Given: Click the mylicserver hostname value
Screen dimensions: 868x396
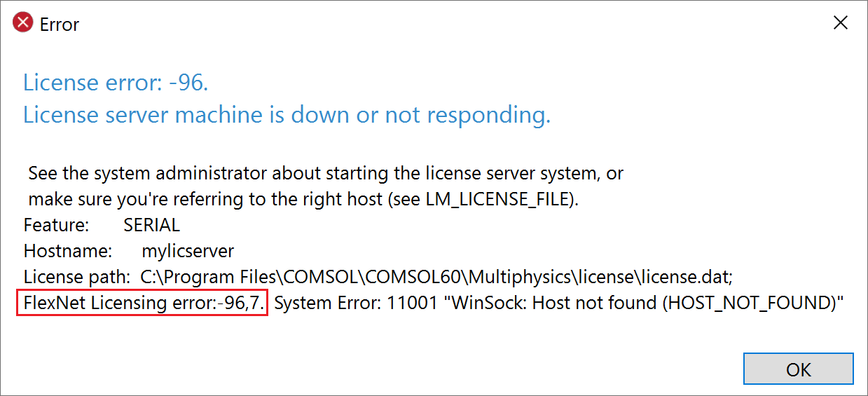Looking at the screenshot, I should click(188, 250).
